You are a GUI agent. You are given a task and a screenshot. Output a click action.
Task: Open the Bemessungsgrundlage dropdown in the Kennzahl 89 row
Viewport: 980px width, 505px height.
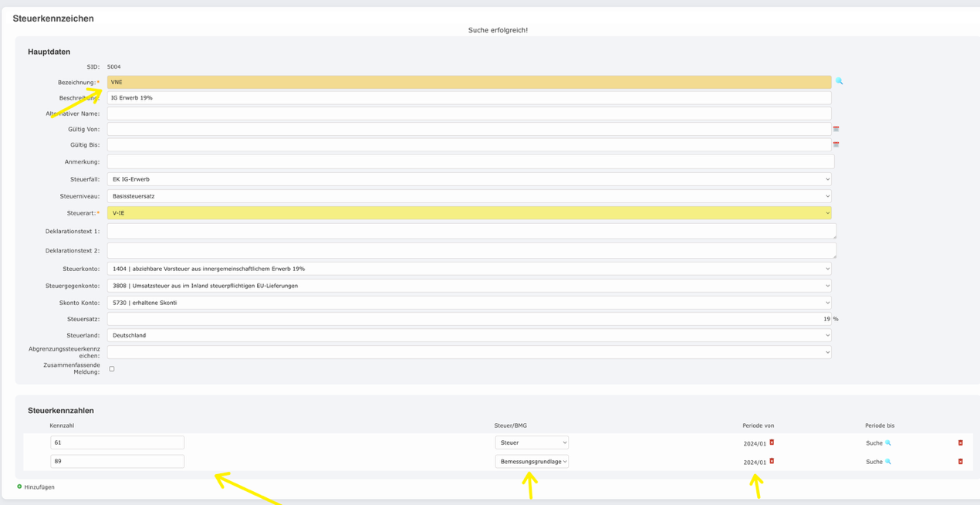point(532,462)
